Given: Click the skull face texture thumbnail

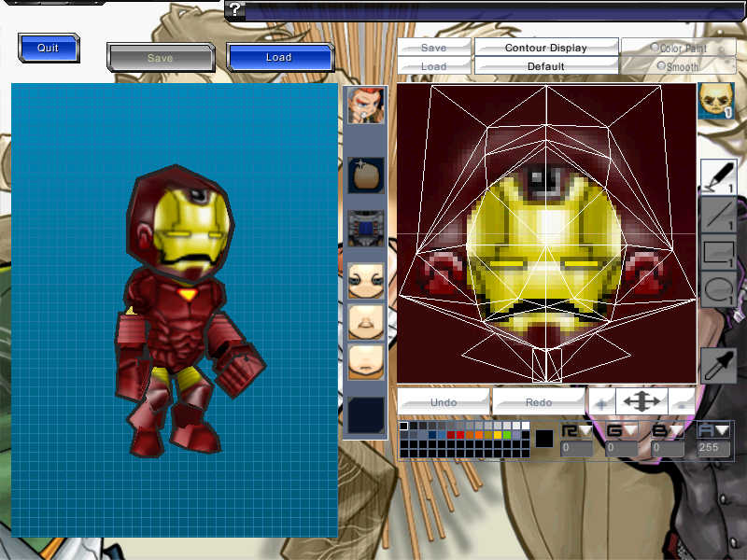Looking at the screenshot, I should point(715,101).
